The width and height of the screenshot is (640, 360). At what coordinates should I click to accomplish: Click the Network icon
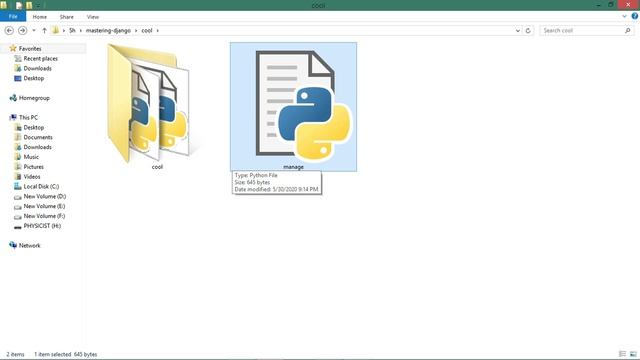[x=13, y=245]
